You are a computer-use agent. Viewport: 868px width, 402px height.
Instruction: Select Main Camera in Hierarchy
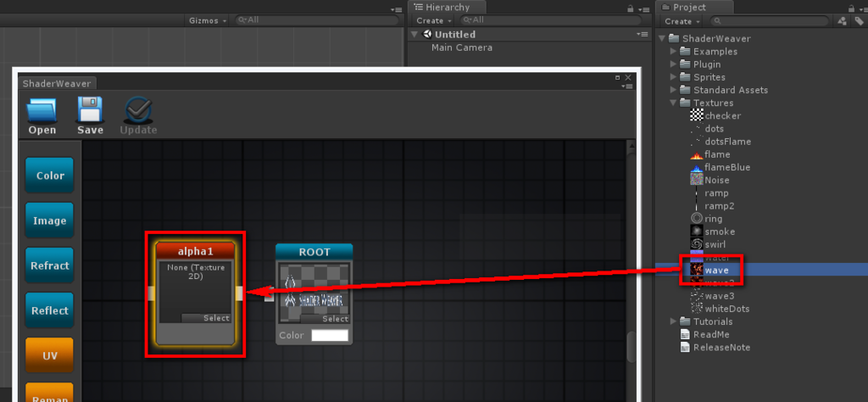click(462, 47)
